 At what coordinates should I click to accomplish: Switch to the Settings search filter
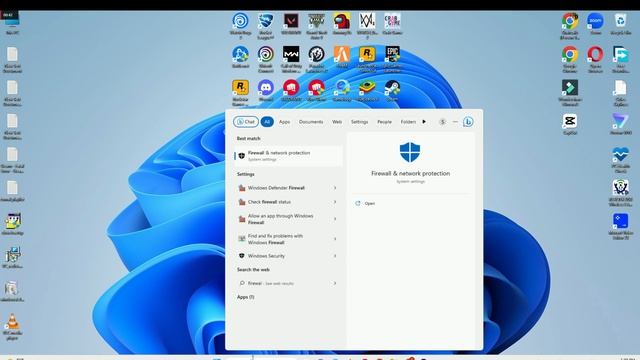359,122
